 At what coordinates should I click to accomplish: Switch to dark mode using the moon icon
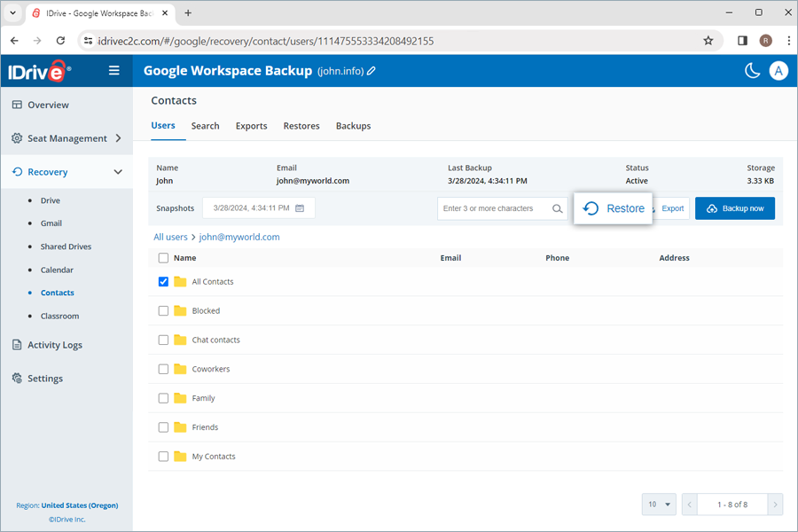(x=751, y=70)
